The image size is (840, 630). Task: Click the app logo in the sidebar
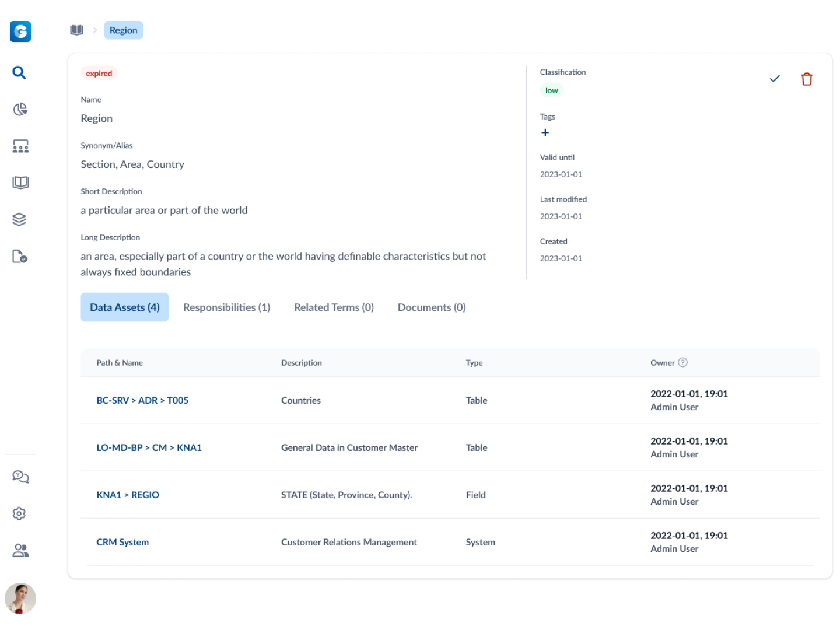[x=20, y=32]
